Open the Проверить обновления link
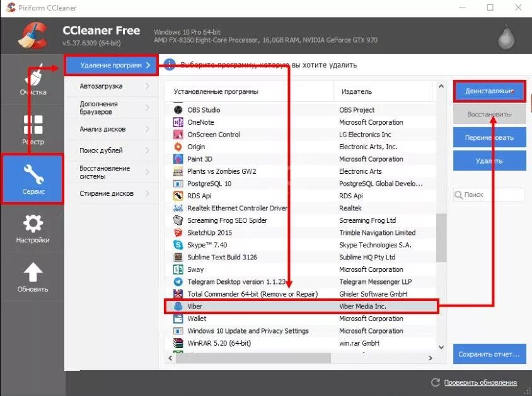The image size is (532, 396). [480, 382]
